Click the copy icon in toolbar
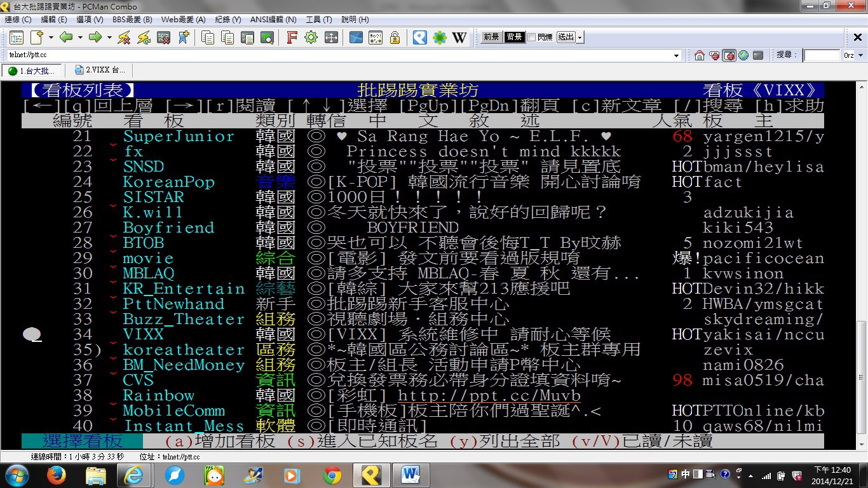Image resolution: width=868 pixels, height=488 pixels. [208, 37]
